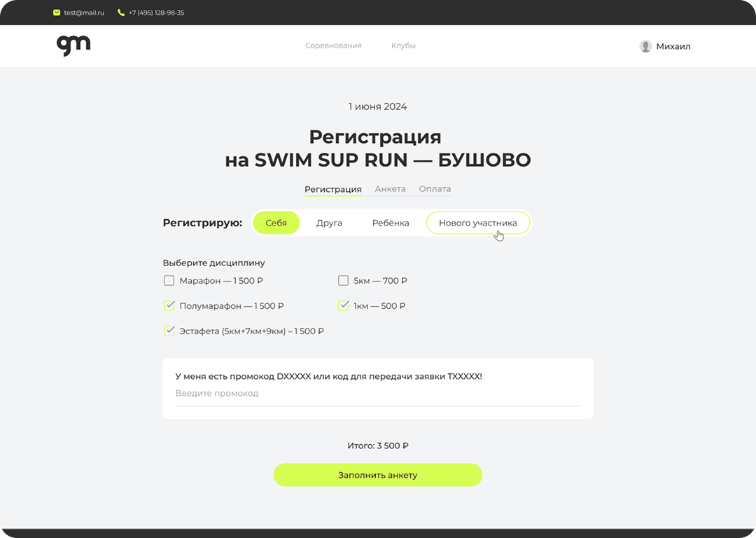756x538 pixels.
Task: Click the +7 (495) 128-98-35 phone number
Action: 156,13
